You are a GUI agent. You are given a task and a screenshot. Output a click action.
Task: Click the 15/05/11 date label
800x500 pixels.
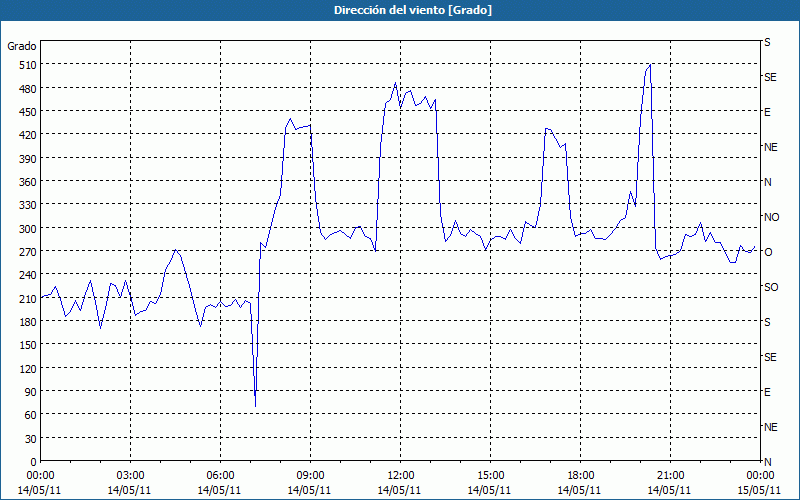760,490
